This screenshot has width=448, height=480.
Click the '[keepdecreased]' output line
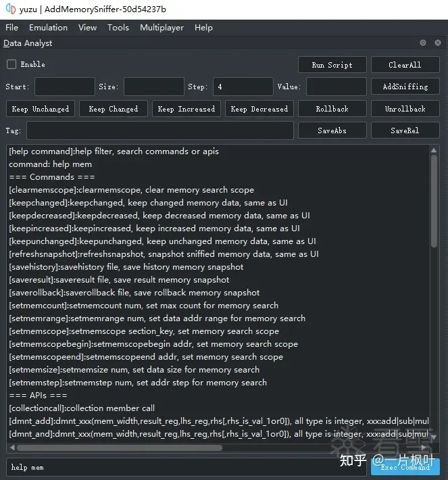point(159,216)
